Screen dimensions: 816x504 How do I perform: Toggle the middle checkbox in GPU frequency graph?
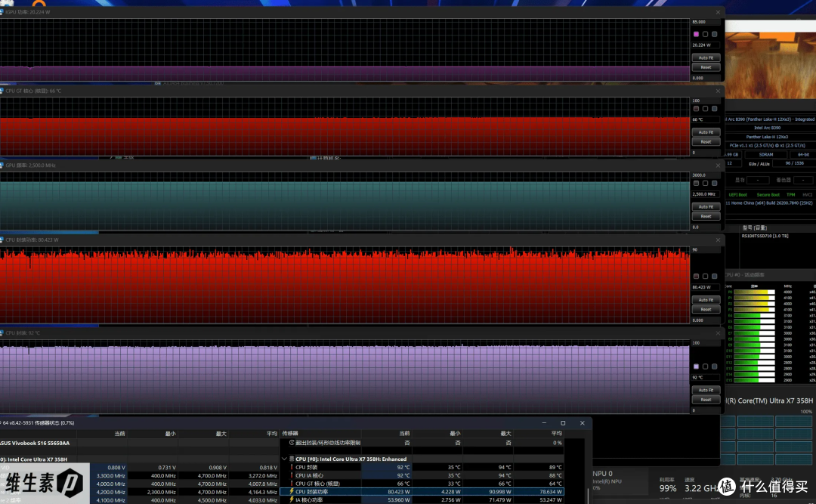coord(705,184)
